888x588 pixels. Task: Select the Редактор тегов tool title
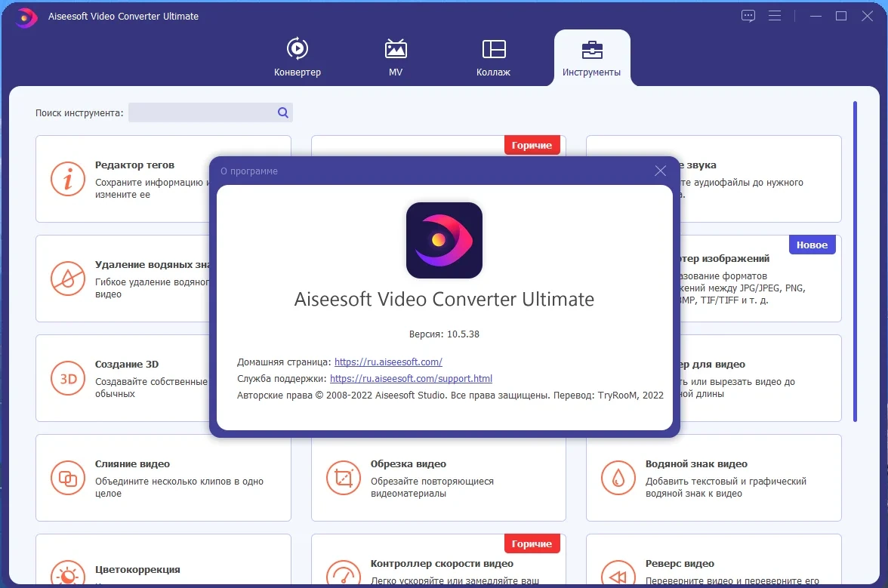pos(134,165)
